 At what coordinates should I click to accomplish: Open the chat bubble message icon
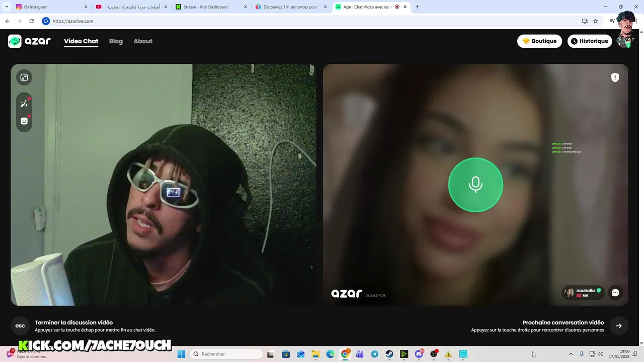(615, 293)
